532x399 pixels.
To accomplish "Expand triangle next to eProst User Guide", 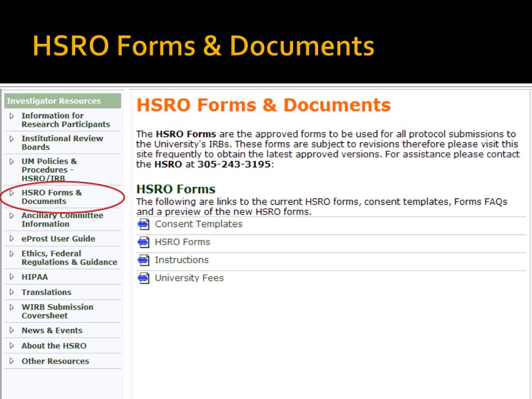I will pyautogui.click(x=12, y=238).
